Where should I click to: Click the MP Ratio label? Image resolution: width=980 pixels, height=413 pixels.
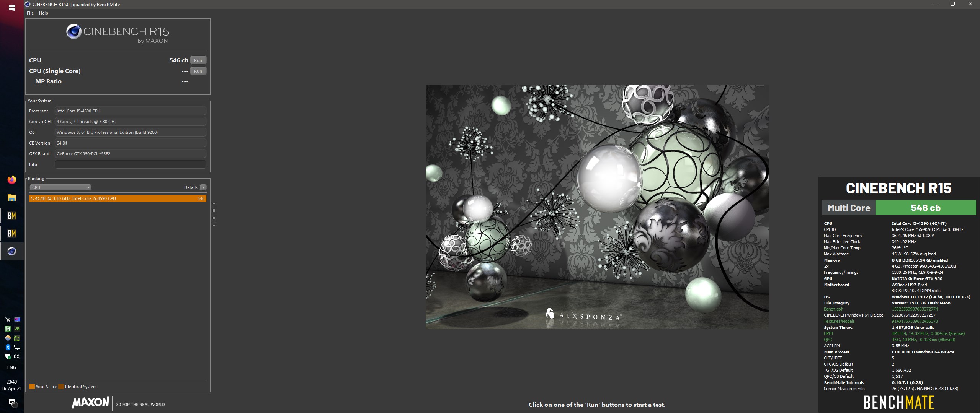pos(48,81)
